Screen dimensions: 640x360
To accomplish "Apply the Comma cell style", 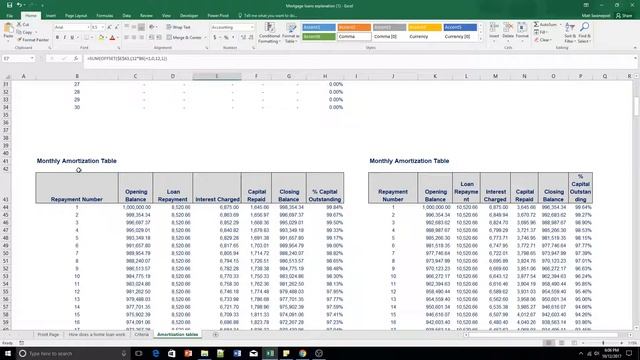I will coord(354,36).
